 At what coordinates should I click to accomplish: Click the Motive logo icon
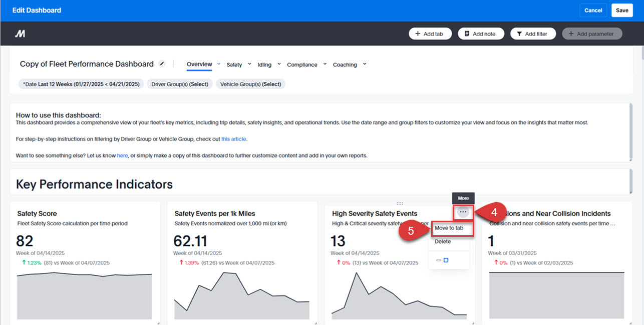click(20, 34)
